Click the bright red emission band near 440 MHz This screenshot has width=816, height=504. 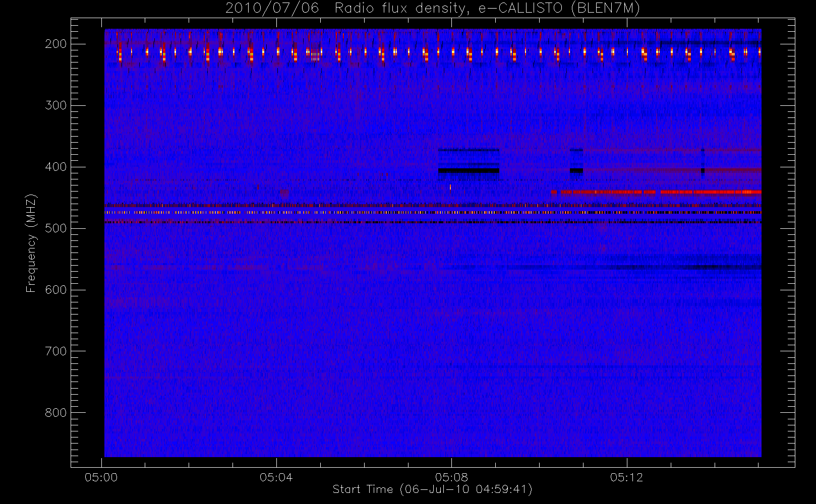click(657, 192)
